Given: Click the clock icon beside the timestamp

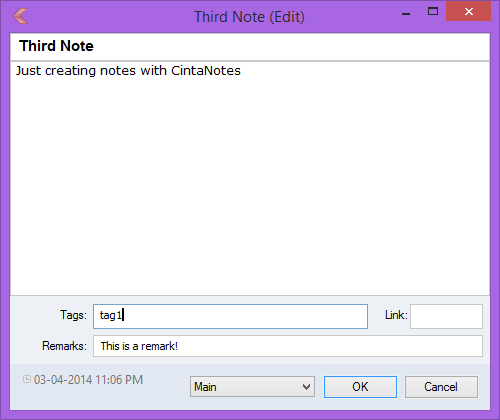Looking at the screenshot, I should pyautogui.click(x=27, y=379).
